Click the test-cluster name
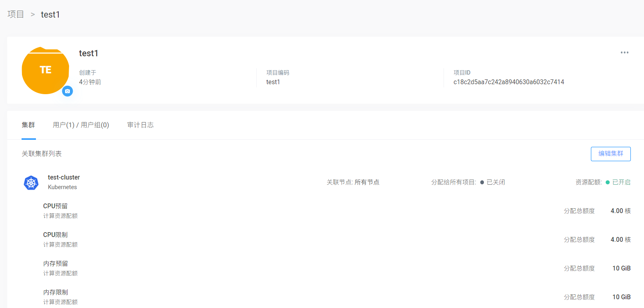This screenshot has width=644, height=308. [64, 177]
